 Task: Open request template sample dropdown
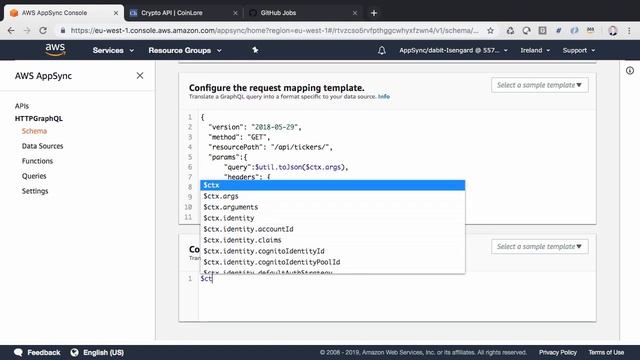[540, 85]
